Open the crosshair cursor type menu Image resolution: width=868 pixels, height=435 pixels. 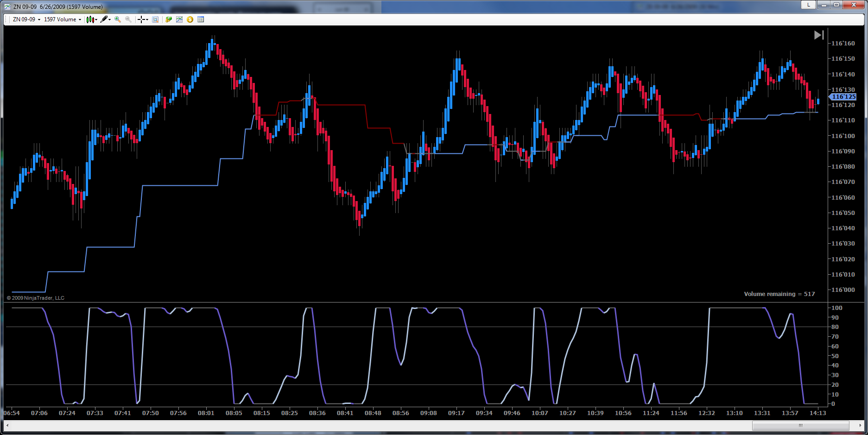(x=143, y=19)
